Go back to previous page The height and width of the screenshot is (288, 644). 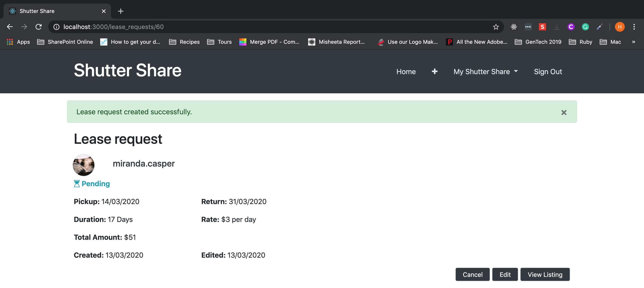click(x=10, y=27)
